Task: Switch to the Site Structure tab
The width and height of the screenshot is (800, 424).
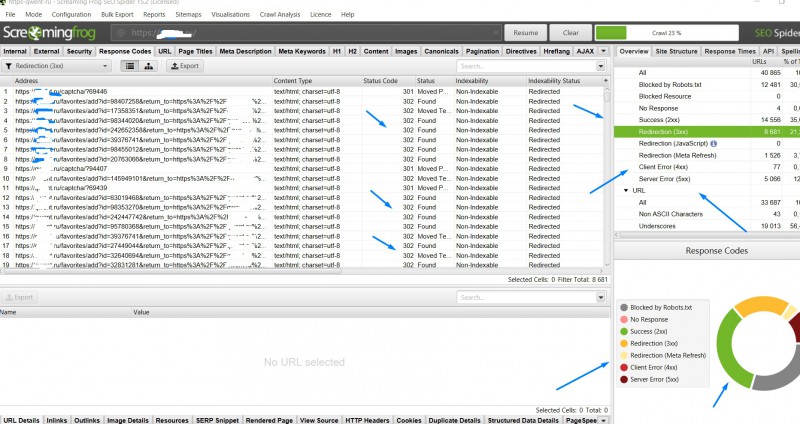Action: click(x=676, y=51)
